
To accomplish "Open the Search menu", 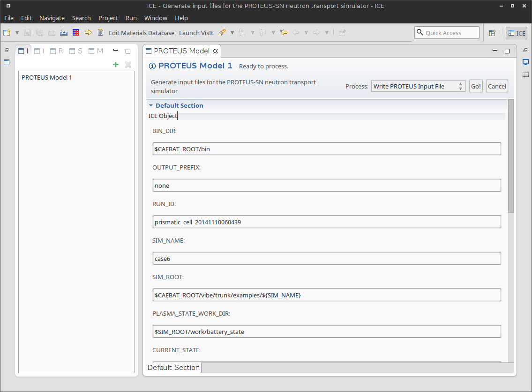I will click(x=82, y=18).
